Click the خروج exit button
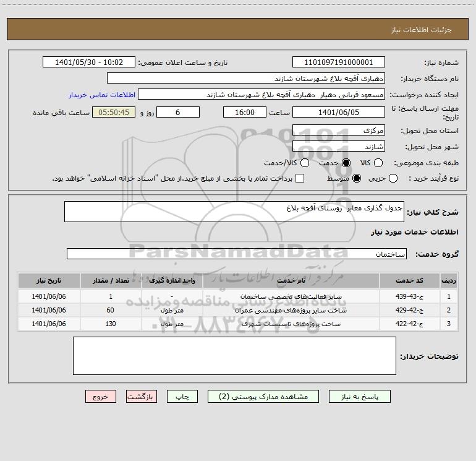The height and width of the screenshot is (461, 476). click(x=101, y=397)
